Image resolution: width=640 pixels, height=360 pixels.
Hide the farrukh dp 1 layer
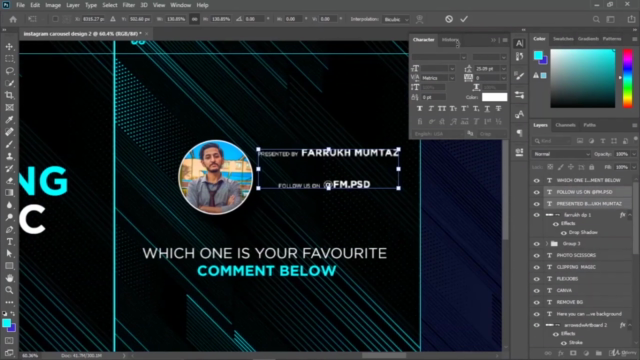tap(537, 215)
